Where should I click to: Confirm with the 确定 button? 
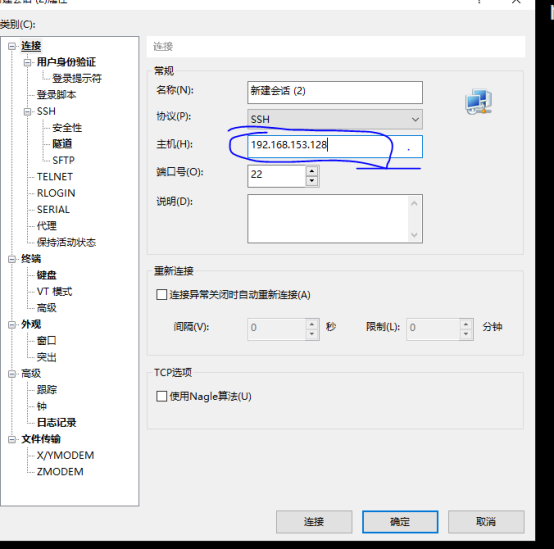pos(400,521)
